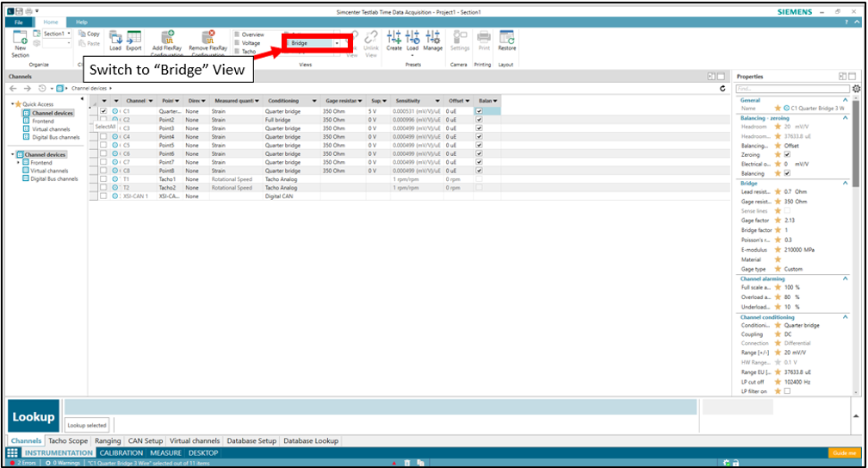Viewport: 868px width, 468px height.
Task: Open Conditioning column filter dropdown
Action: pos(313,101)
